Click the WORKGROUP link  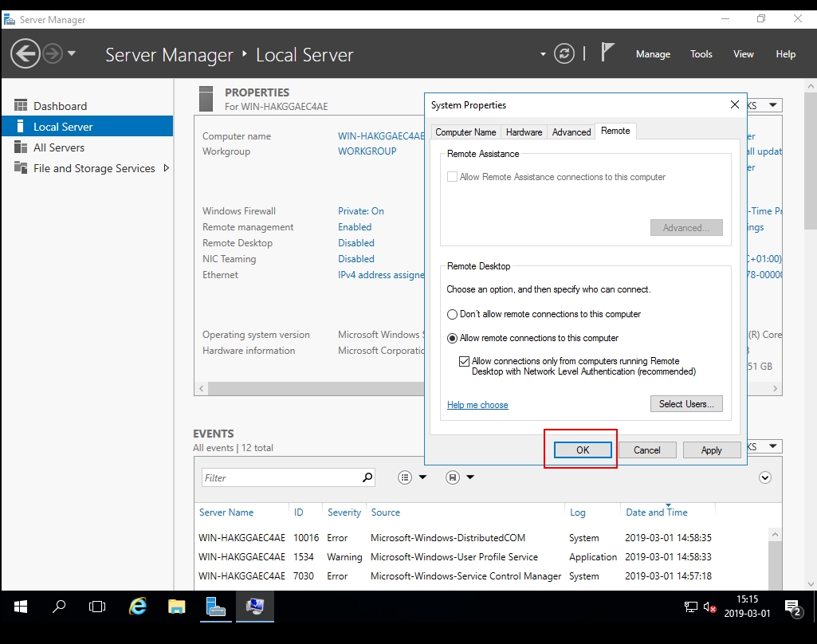click(367, 151)
